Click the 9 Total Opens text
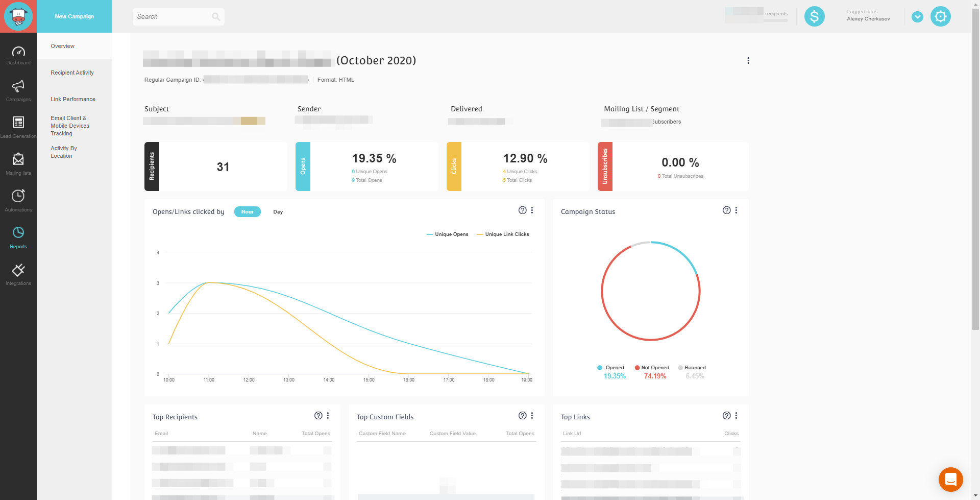The height and width of the screenshot is (500, 980). (367, 180)
